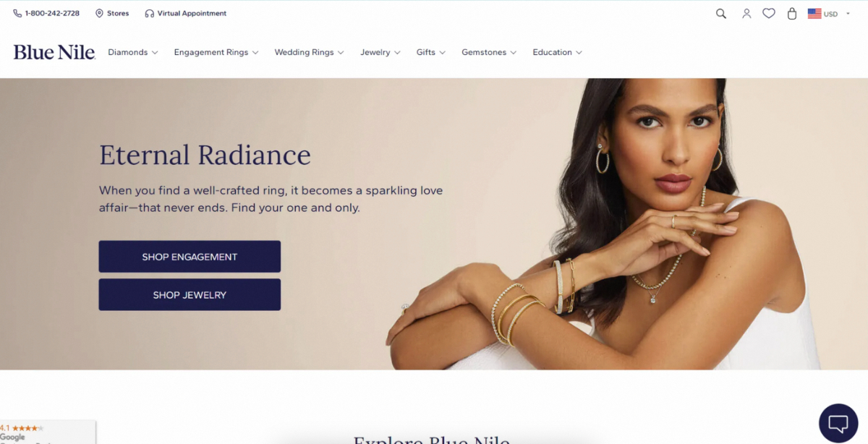Expand the Wedding Rings menu

click(309, 52)
